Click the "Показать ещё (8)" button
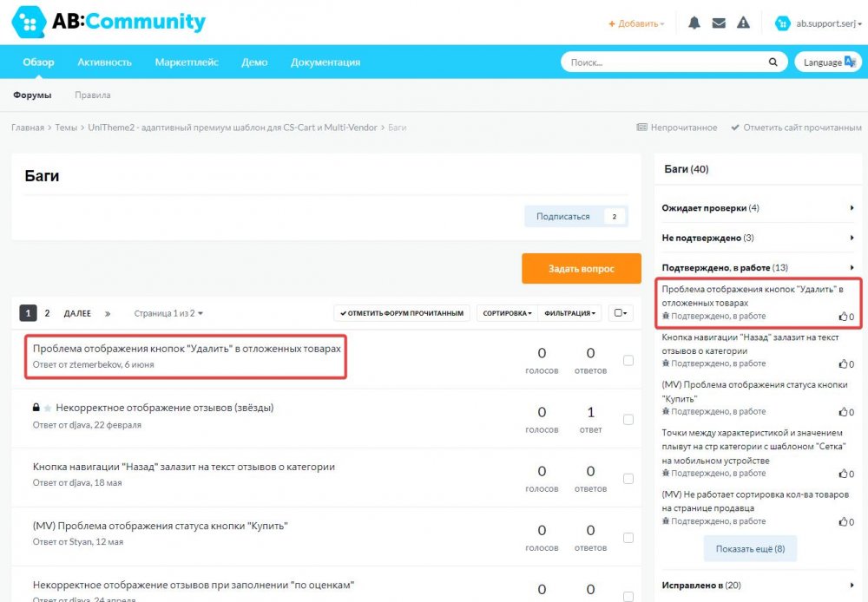 [x=750, y=549]
